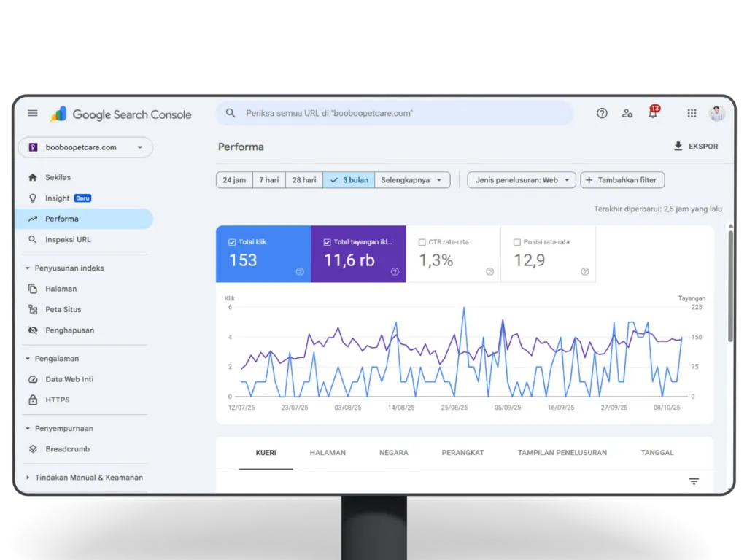Click the table filter rows icon
The height and width of the screenshot is (560, 747).
pos(694,481)
